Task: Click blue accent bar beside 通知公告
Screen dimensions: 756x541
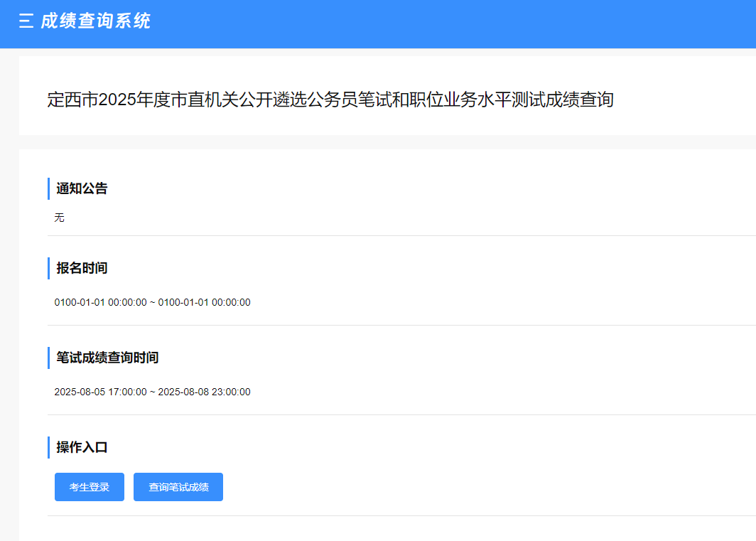Action: 48,188
